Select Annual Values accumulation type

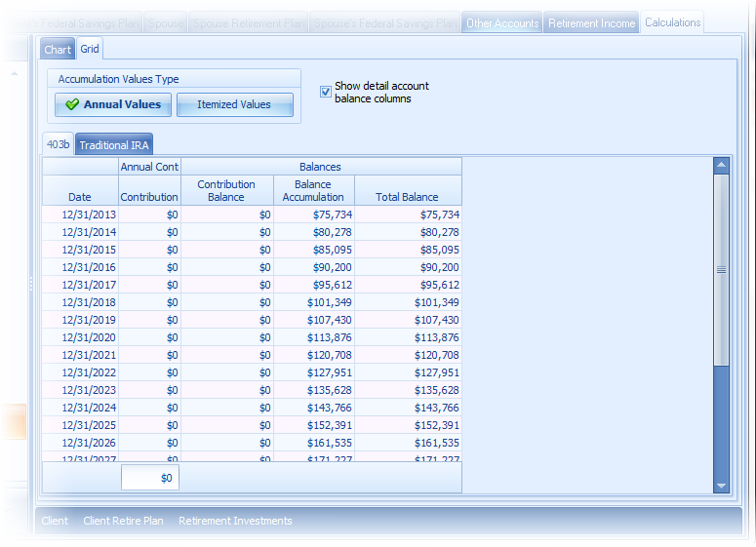113,105
